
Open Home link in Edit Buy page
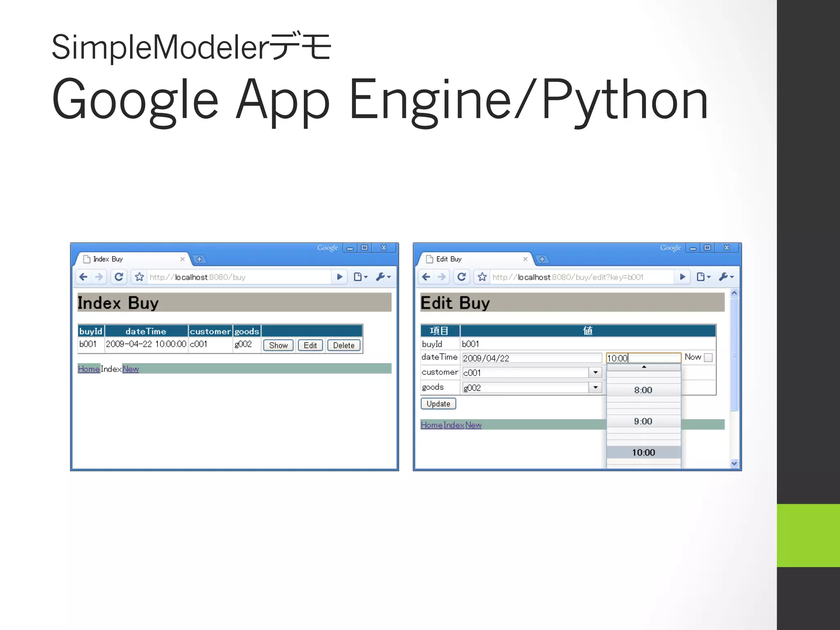(431, 425)
